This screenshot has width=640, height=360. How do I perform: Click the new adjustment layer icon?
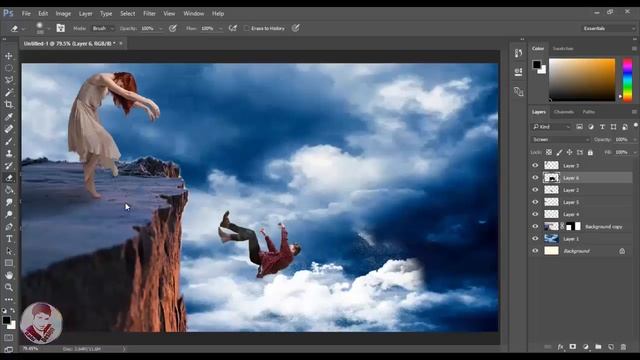point(586,347)
